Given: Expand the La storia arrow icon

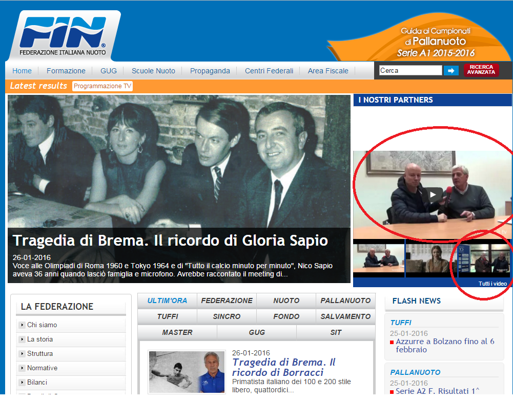Looking at the screenshot, I should pos(22,339).
